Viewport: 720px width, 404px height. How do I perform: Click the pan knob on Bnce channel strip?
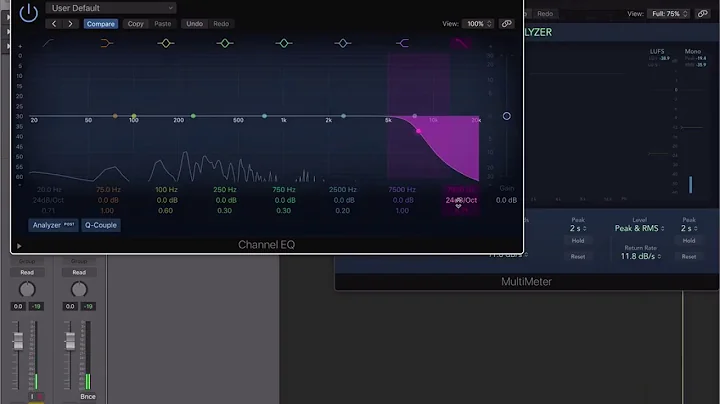tap(79, 289)
